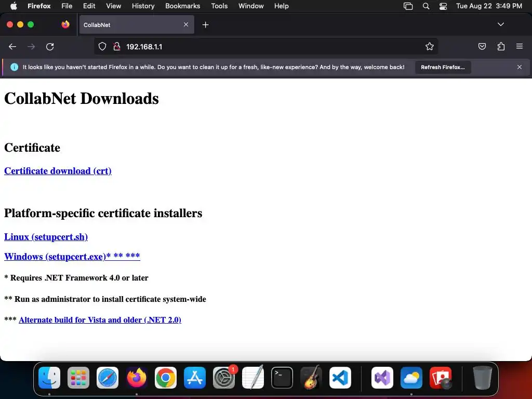Screen dimensions: 532x399
Task: Select the CollabNet tab
Action: pyautogui.click(x=137, y=25)
